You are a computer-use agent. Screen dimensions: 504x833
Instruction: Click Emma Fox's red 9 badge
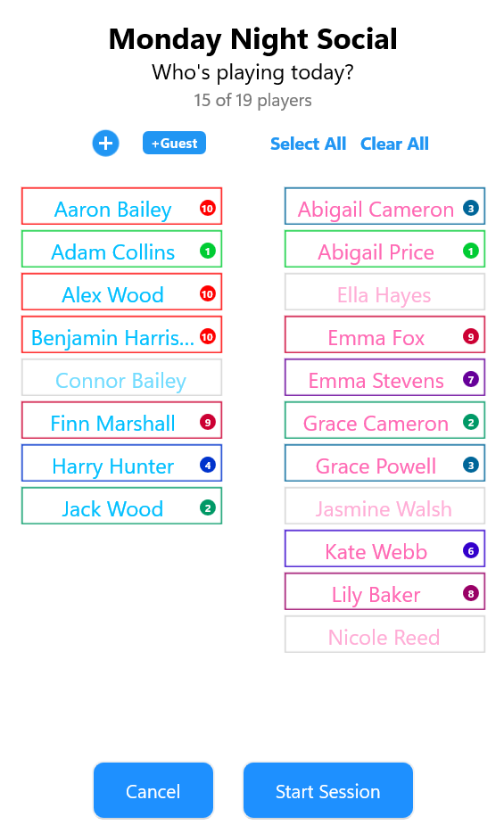coord(470,337)
